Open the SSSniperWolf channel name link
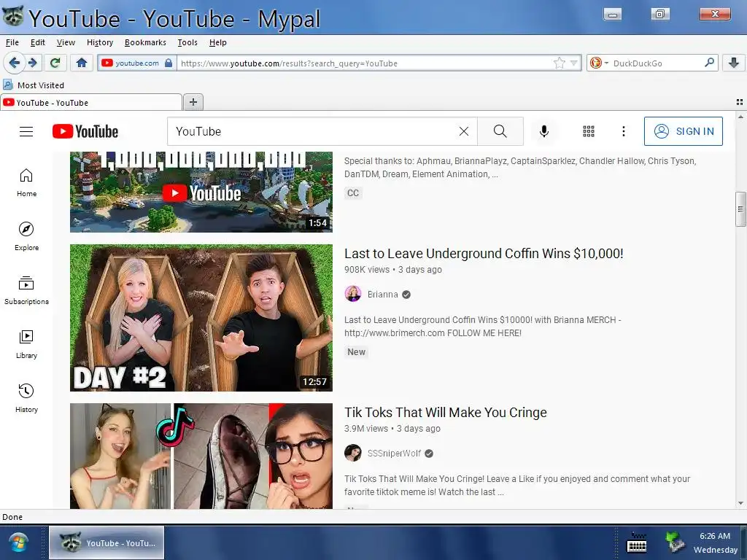 394,454
